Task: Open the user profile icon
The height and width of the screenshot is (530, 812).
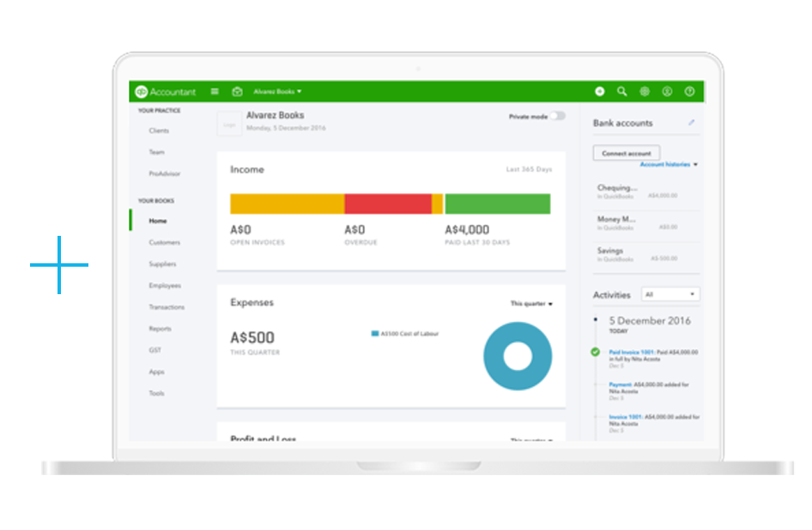Action: tap(667, 92)
